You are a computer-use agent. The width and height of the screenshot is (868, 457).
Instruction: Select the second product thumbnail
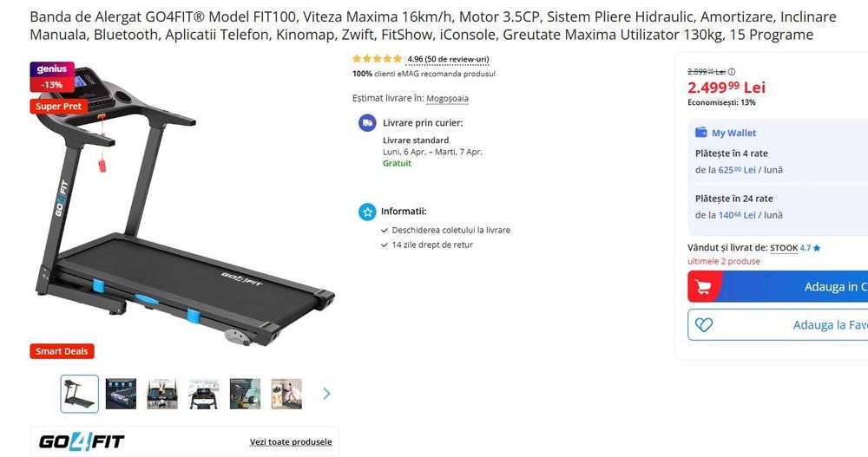point(121,394)
